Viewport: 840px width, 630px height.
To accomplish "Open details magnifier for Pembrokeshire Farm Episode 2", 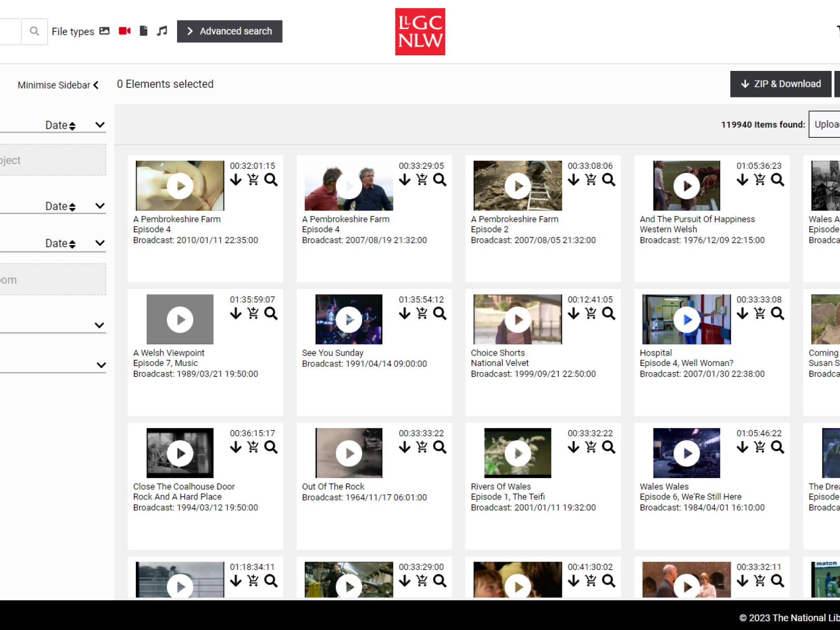I will coord(609,179).
